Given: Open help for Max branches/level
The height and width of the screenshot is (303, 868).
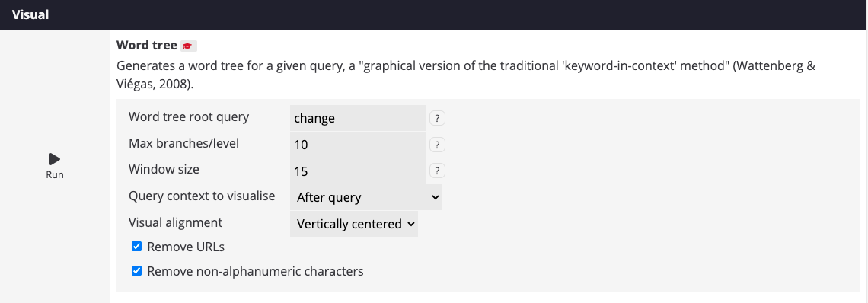Looking at the screenshot, I should click(437, 145).
